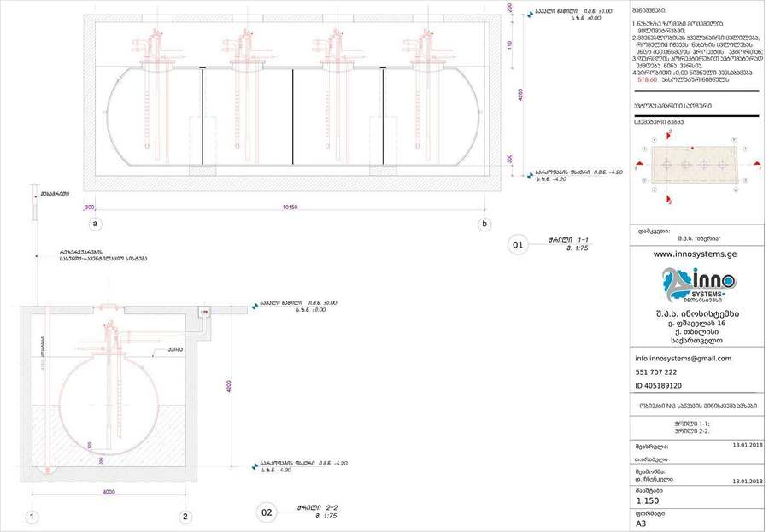Screen dimensions: 769x532
Task: Click grid axis bubble labeled 1
Action: 32,517
